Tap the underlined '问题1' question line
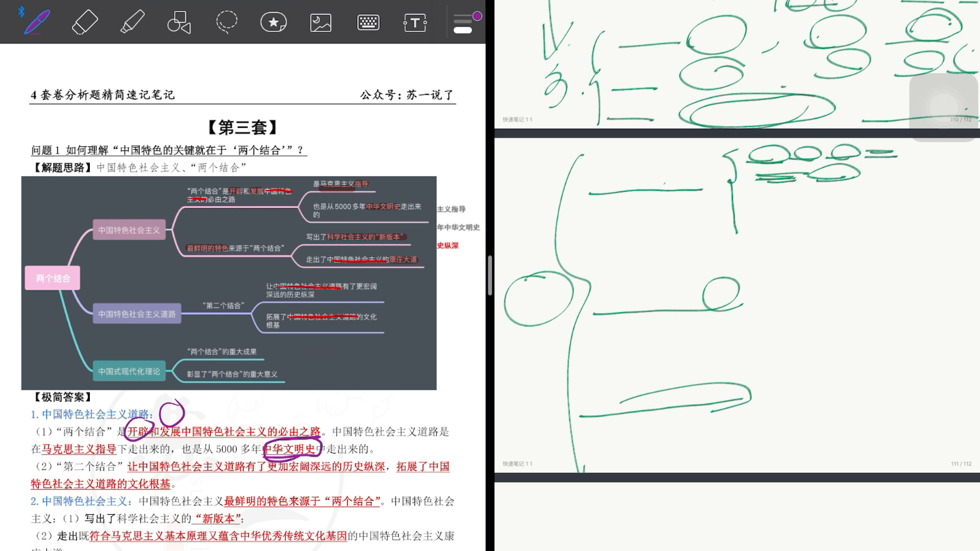 click(x=169, y=150)
